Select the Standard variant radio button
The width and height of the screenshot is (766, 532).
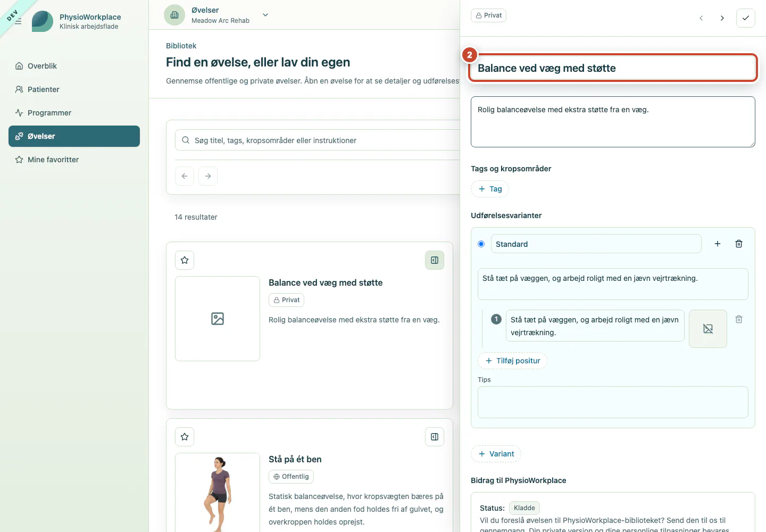tap(481, 244)
